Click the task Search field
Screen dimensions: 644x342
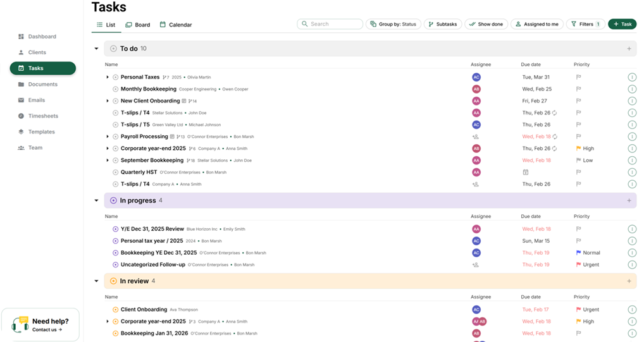coord(330,24)
